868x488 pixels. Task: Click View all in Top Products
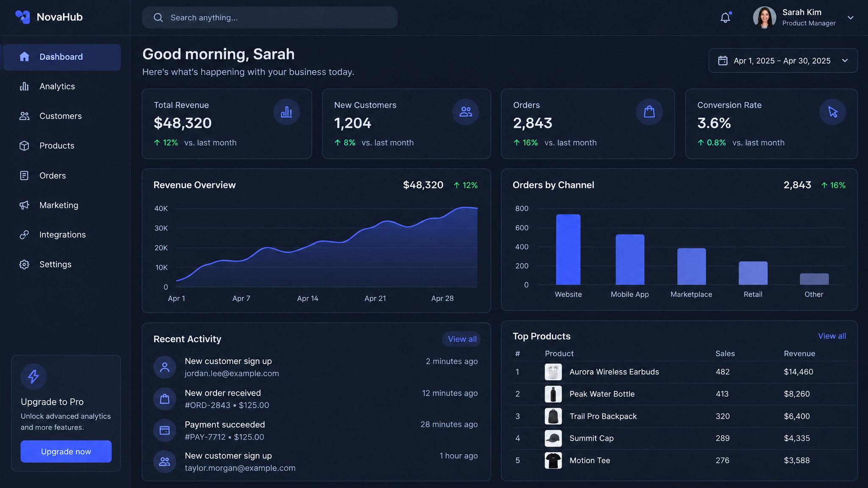tap(832, 336)
